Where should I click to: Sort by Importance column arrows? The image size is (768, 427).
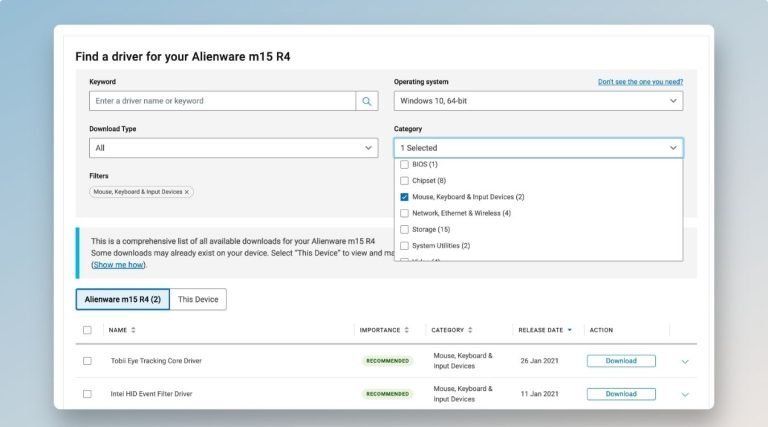pos(408,330)
